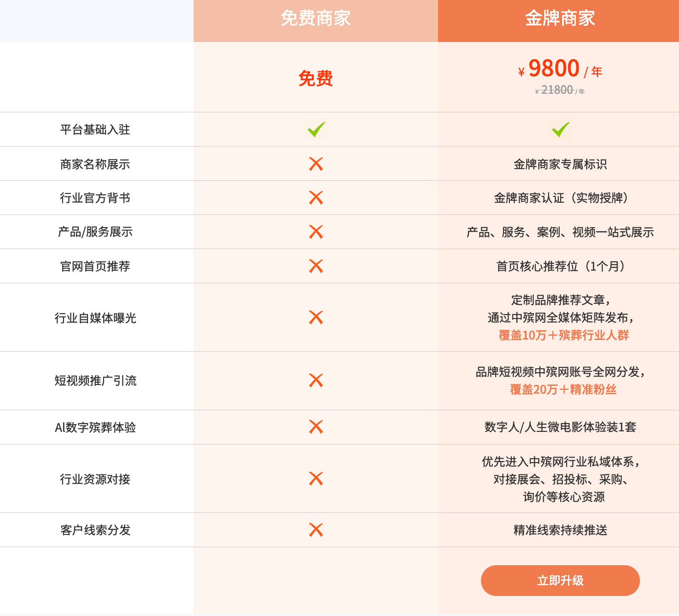The height and width of the screenshot is (616, 679).
Task: Click the red X for 行业自媒体曝光
Action: [316, 318]
